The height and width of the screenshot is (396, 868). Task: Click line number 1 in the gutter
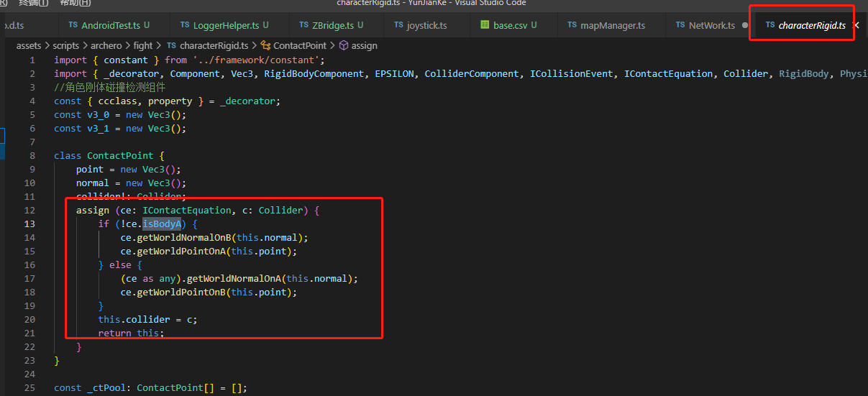tap(32, 60)
